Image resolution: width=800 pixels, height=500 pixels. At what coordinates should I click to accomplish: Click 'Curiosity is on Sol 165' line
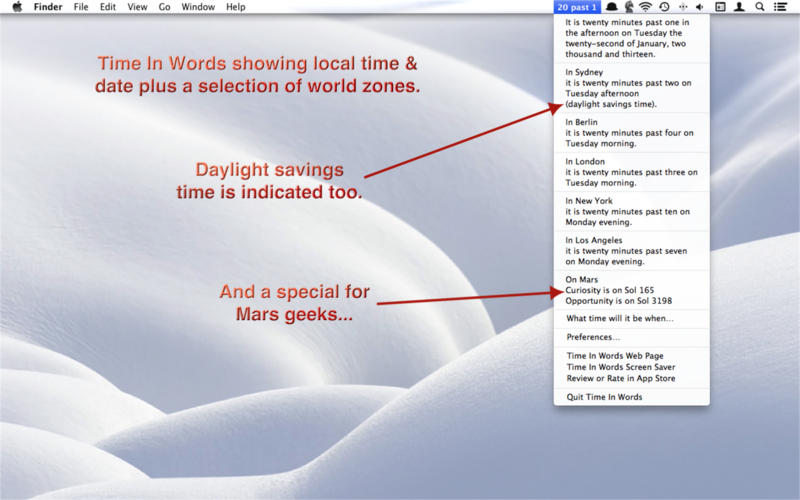[x=609, y=290]
